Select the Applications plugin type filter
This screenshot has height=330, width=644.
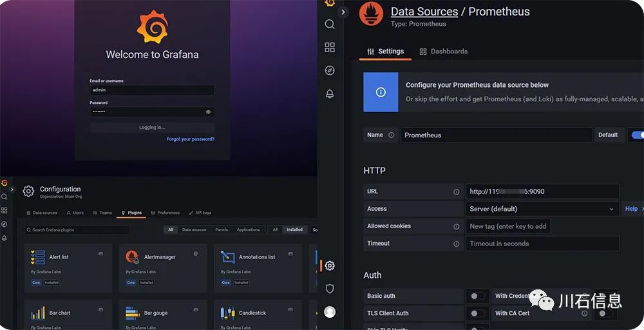(x=248, y=229)
